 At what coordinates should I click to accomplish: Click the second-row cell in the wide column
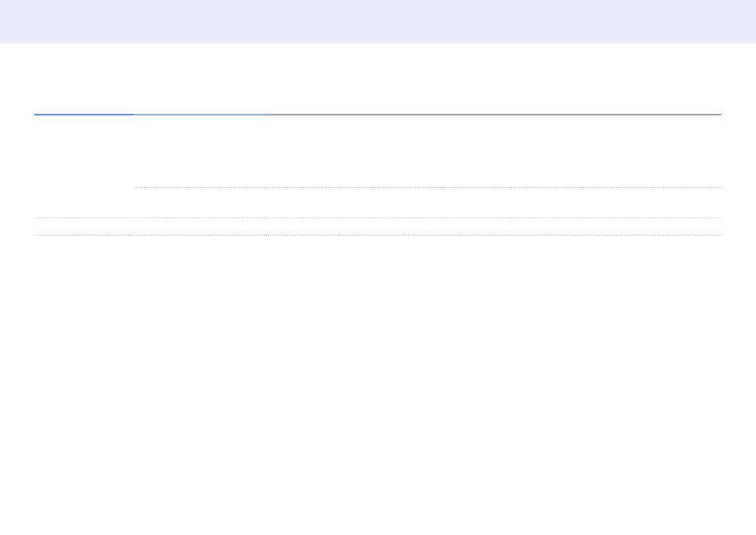pyautogui.click(x=493, y=202)
